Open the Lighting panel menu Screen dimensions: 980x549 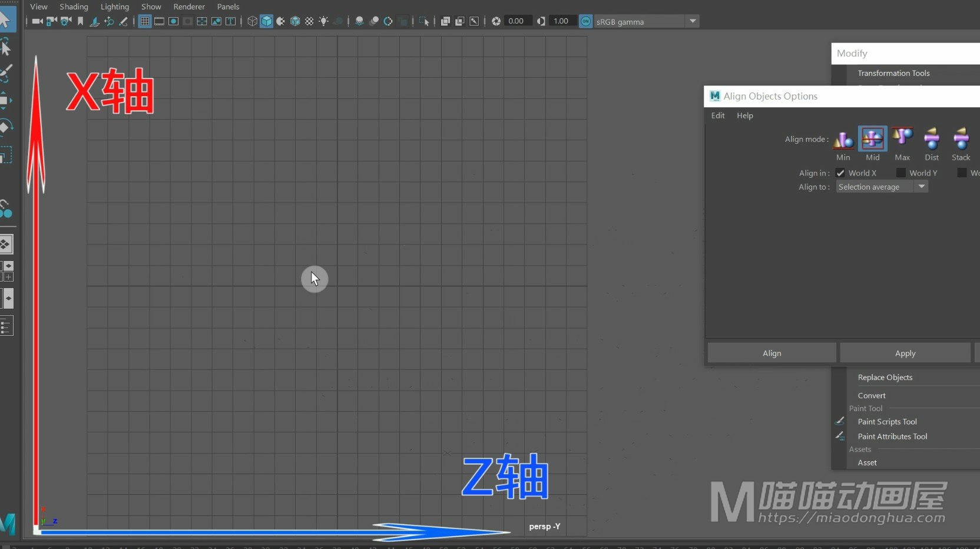(115, 6)
